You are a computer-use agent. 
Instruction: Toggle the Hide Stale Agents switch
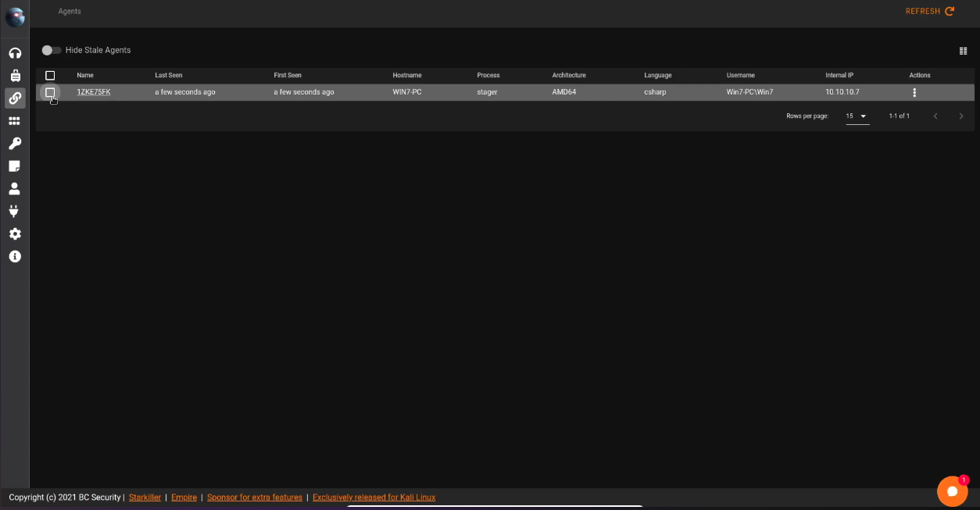(52, 50)
